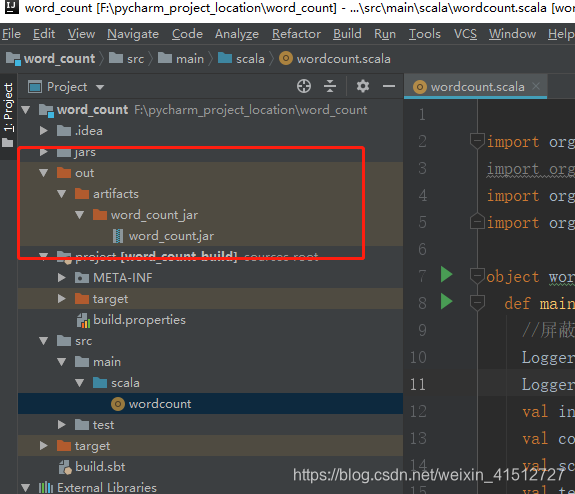The image size is (575, 494).
Task: Open Project panel settings gear
Action: tap(363, 87)
